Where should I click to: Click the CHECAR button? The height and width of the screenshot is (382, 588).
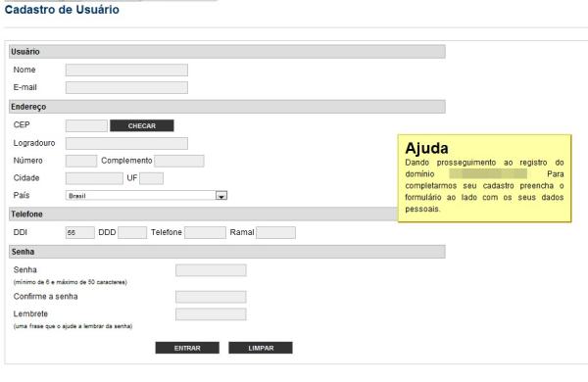[142, 125]
